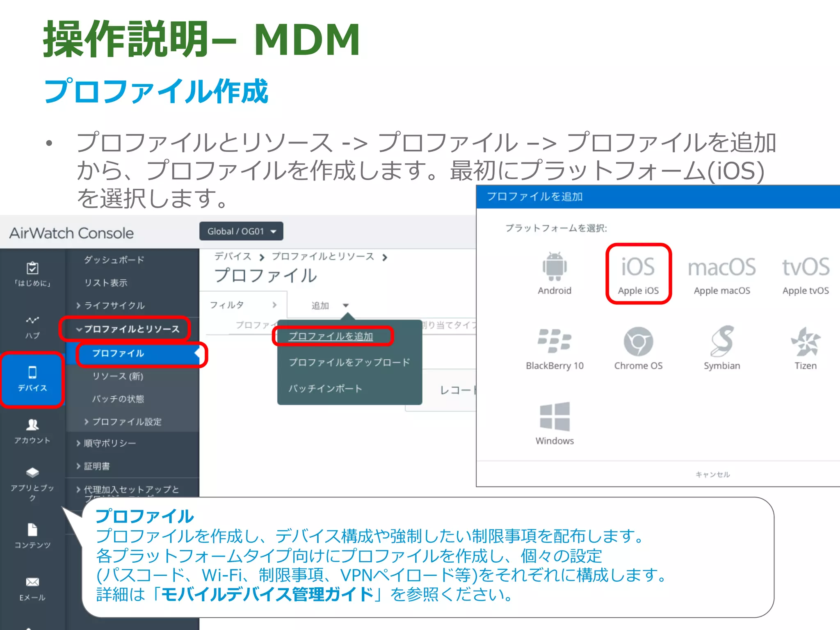The height and width of the screenshot is (630, 840).
Task: Choose バッチインポート menu entry
Action: [x=325, y=388]
